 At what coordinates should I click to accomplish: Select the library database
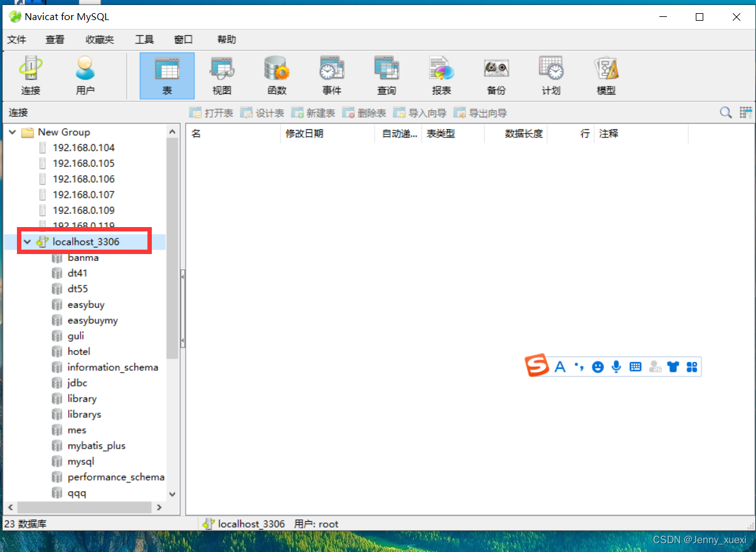82,398
